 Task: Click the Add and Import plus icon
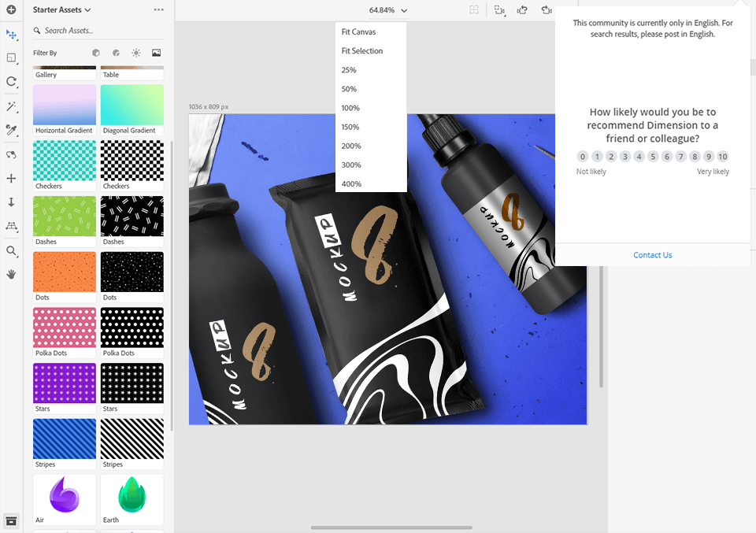pos(11,9)
